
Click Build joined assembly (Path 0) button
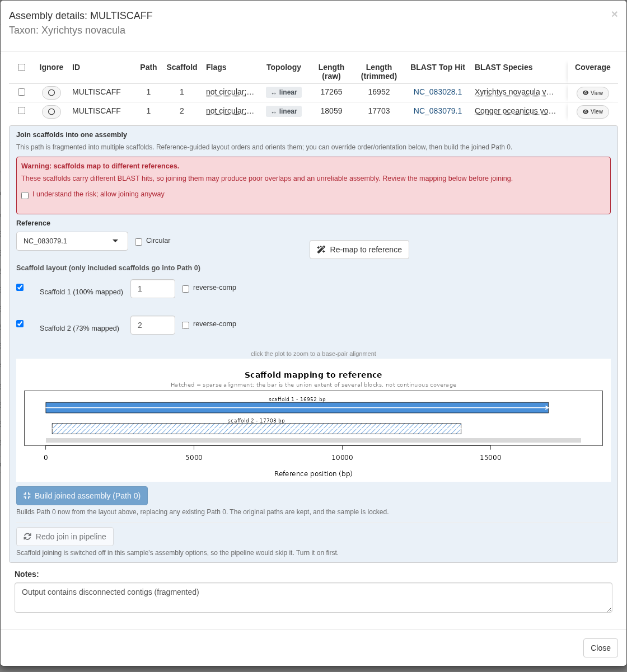coord(82,496)
